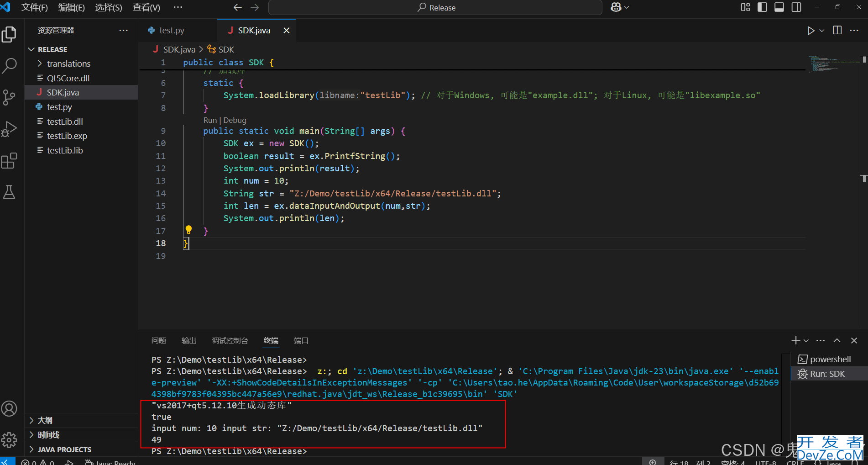
Task: Open Explorer views and more actions ellipsis
Action: pyautogui.click(x=123, y=30)
